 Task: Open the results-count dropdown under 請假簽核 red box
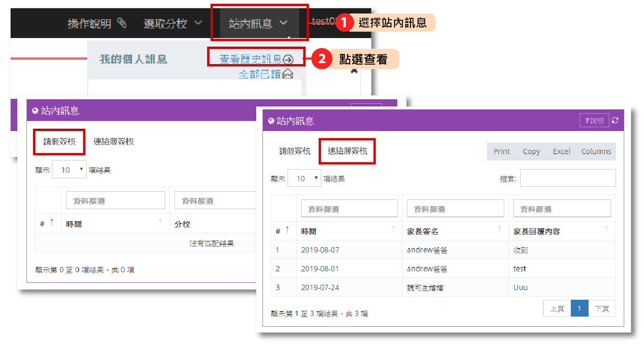click(x=69, y=170)
